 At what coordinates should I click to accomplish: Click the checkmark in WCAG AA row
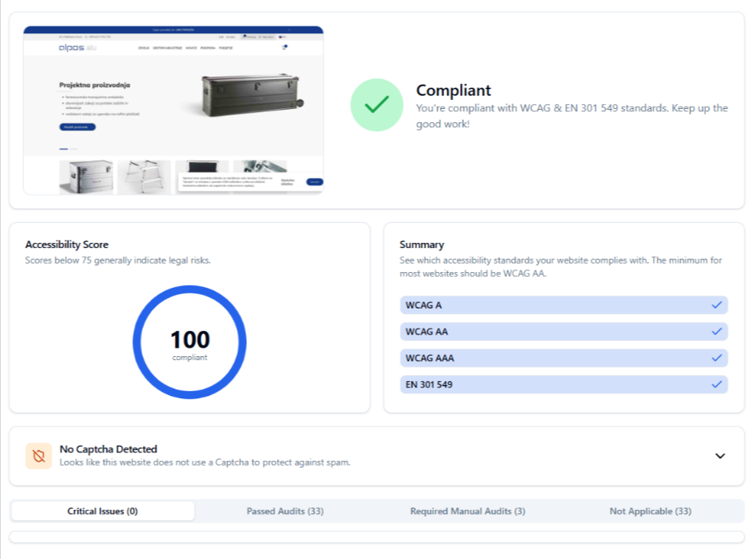716,332
